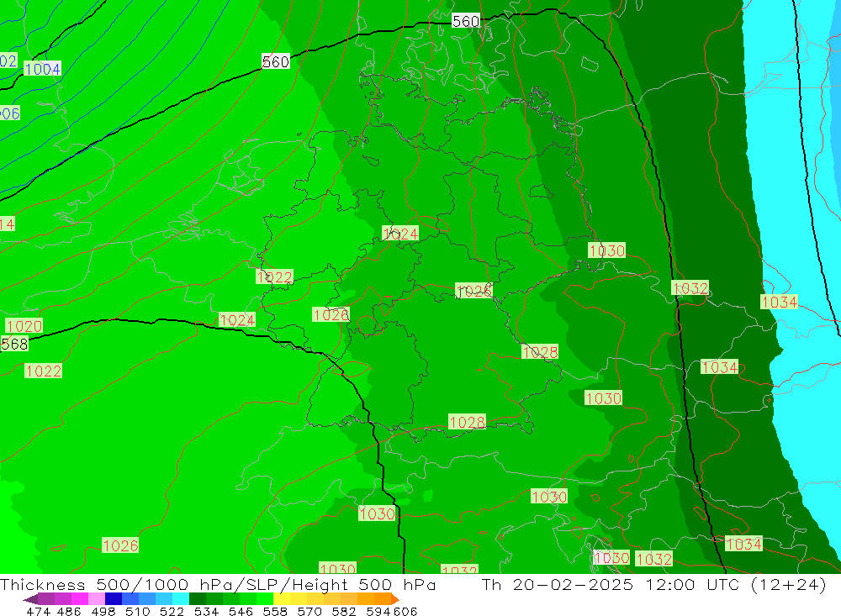Click the 558 legend value
This screenshot has height=616, width=841.
coord(275,611)
